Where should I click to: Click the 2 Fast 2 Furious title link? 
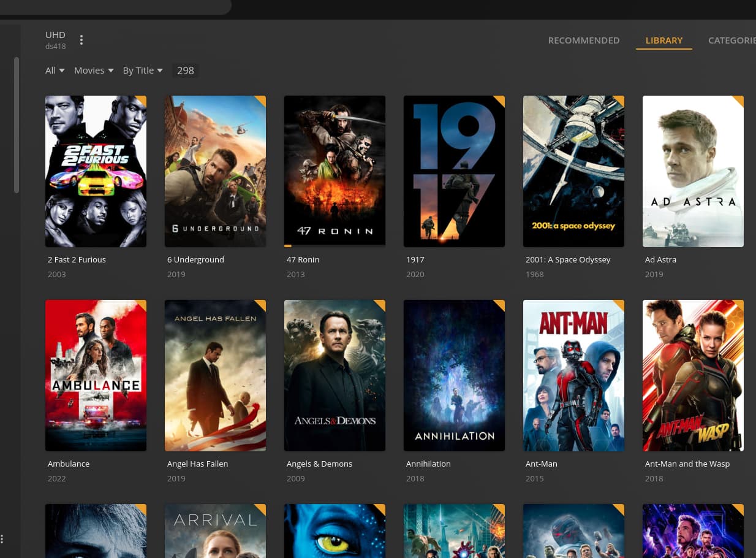coord(77,259)
